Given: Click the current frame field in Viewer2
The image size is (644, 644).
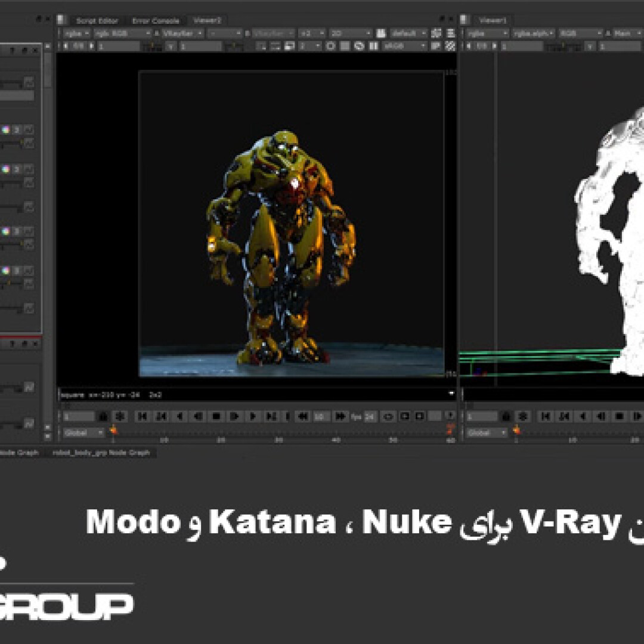Looking at the screenshot, I should [79, 416].
